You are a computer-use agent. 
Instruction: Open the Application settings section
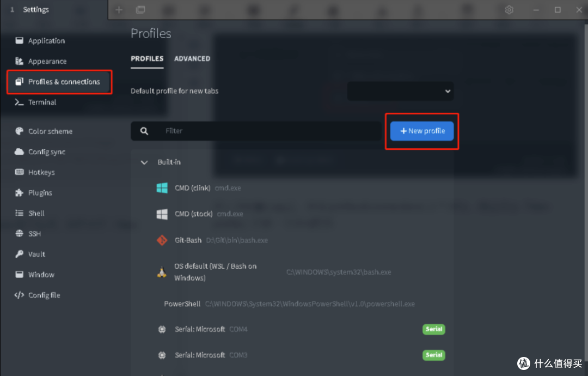point(46,40)
